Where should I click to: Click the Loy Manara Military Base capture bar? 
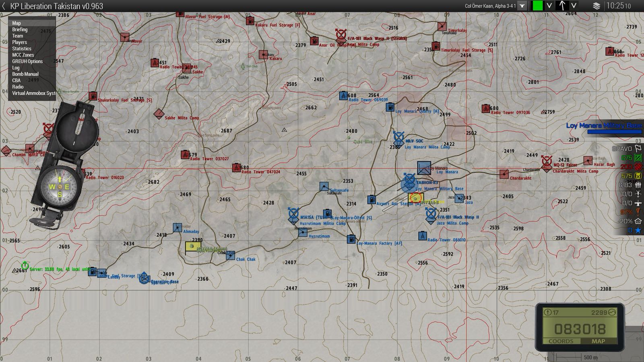[x=614, y=132]
